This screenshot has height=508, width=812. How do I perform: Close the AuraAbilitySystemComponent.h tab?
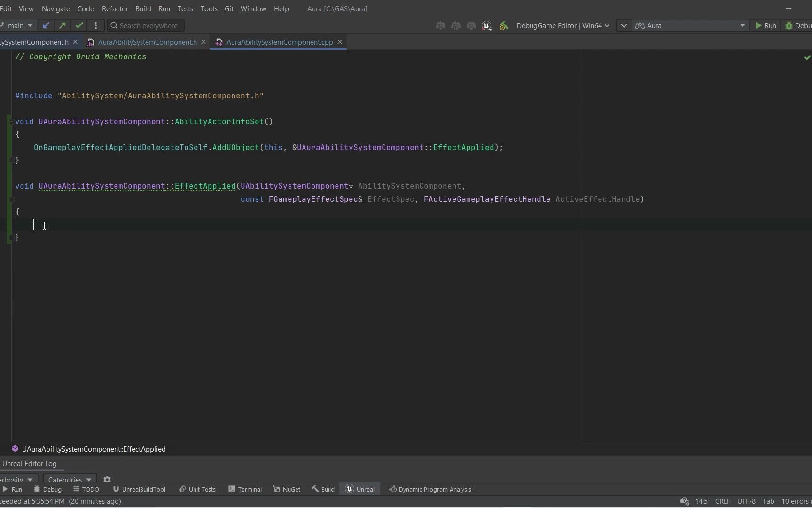(203, 42)
